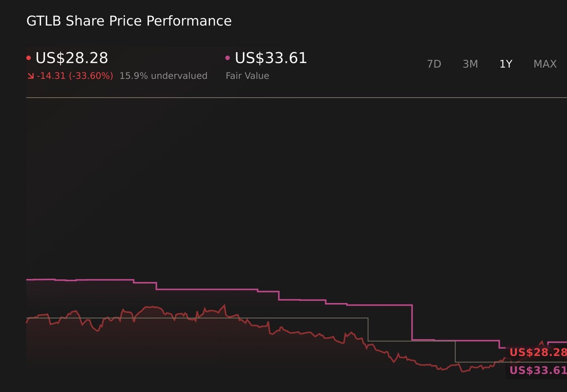Image resolution: width=567 pixels, height=392 pixels.
Task: Show the MAX price history
Action: (545, 64)
